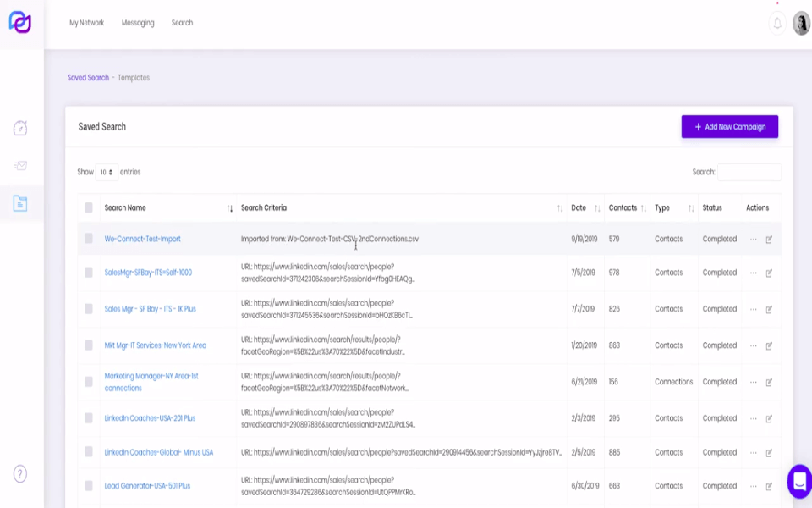Open LinkedIn Coaches-Global- Minus USA link
Viewport: 812px width, 508px height.
pos(159,452)
